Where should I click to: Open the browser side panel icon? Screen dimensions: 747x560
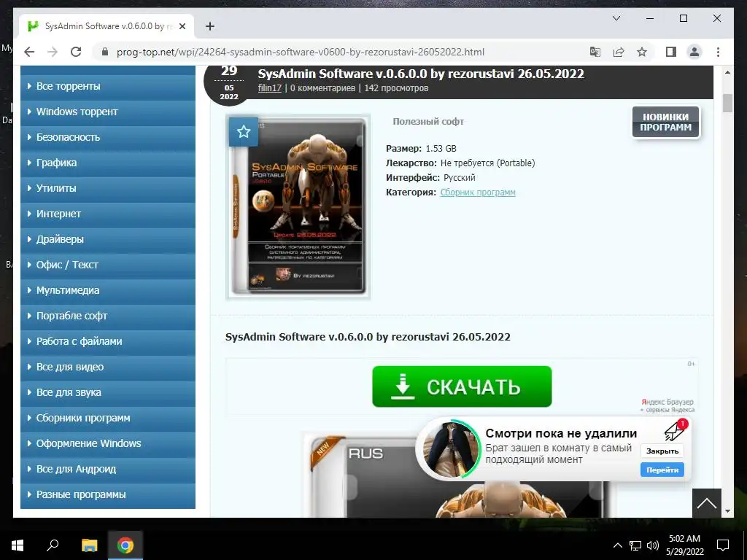point(671,52)
